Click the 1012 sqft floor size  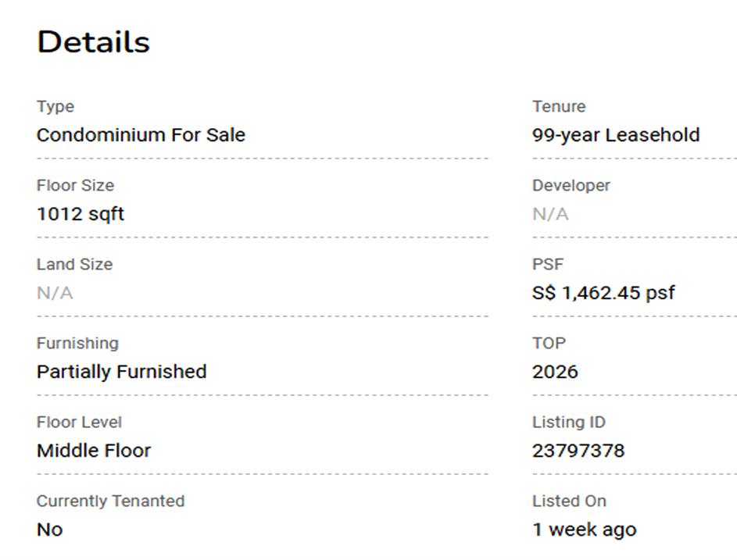[80, 214]
